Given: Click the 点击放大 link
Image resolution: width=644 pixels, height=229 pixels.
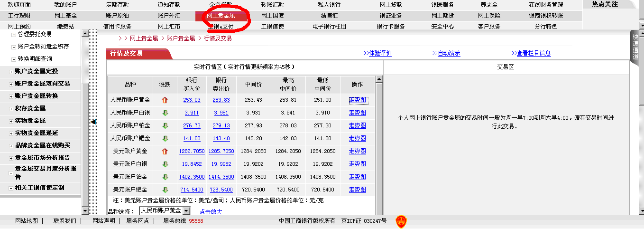Looking at the screenshot, I should (x=211, y=212).
